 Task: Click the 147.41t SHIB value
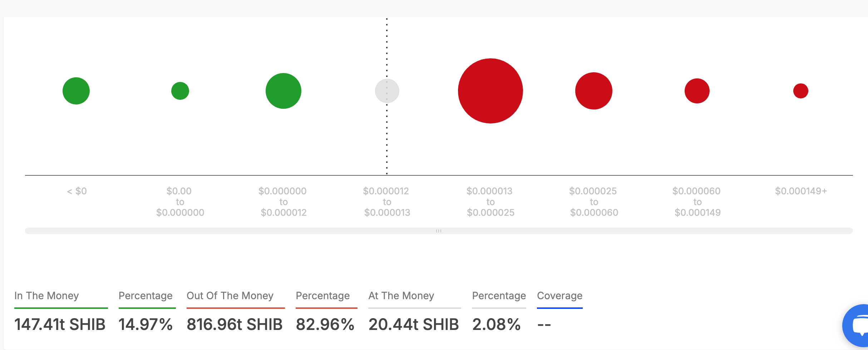[60, 325]
